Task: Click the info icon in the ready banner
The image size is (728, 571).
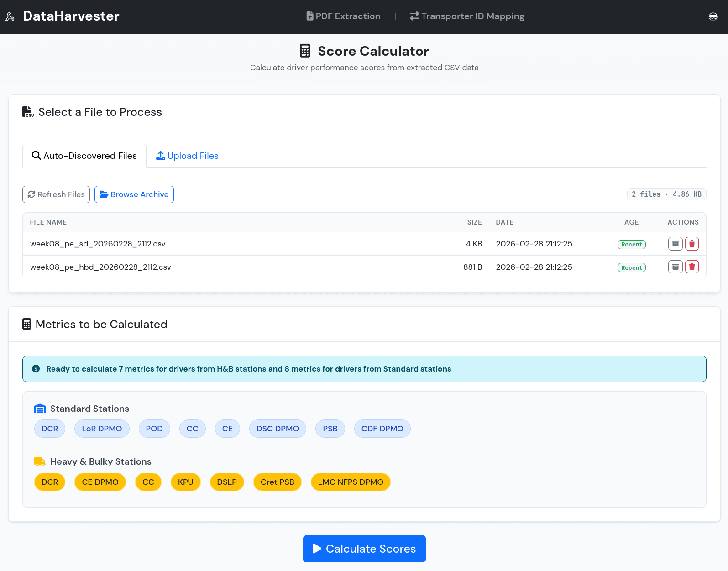Action: coord(36,369)
